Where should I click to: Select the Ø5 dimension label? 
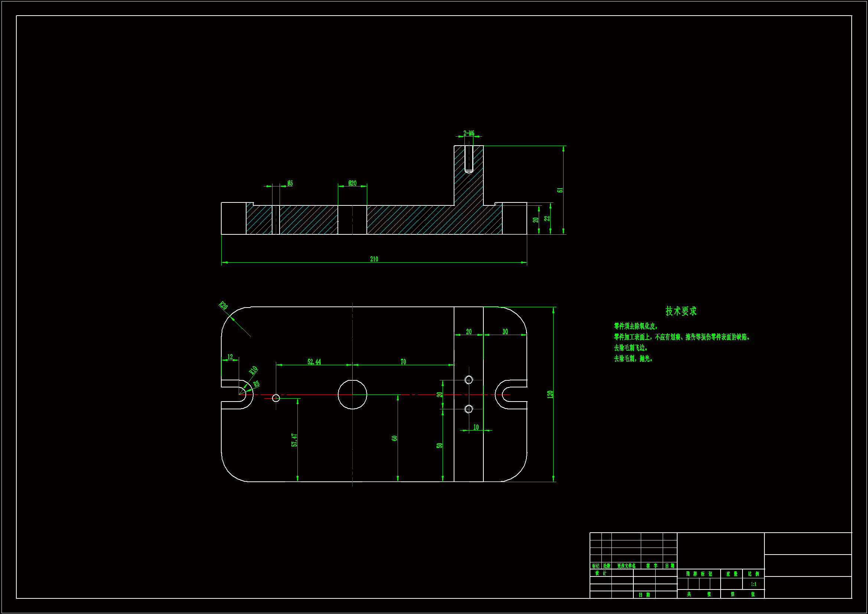(290, 183)
